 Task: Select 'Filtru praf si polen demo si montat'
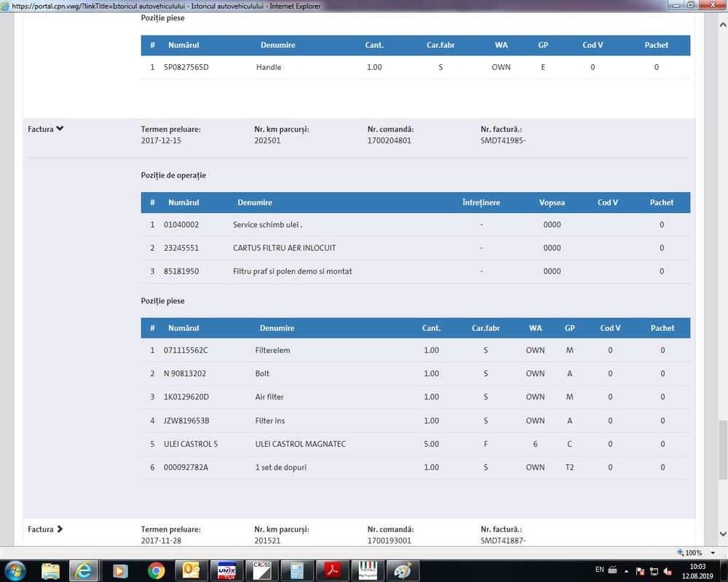293,271
